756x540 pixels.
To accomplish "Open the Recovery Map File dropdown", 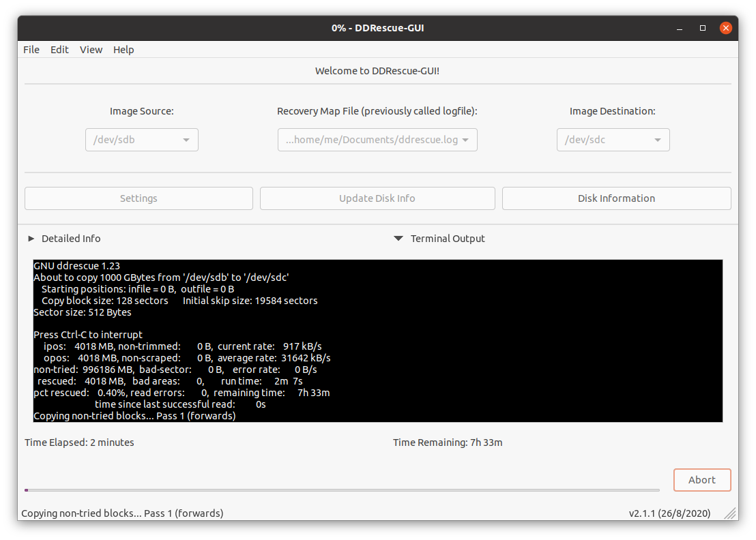I will click(377, 140).
